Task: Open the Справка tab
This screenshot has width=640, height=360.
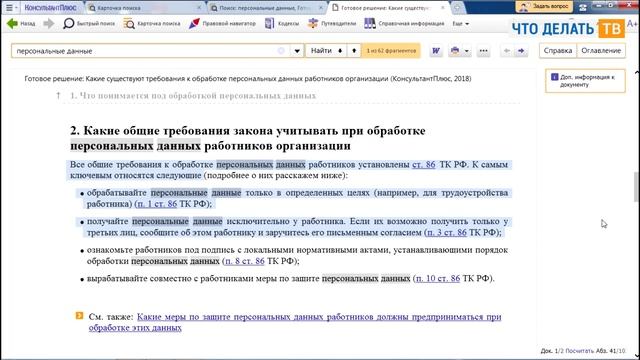Action: [x=558, y=51]
